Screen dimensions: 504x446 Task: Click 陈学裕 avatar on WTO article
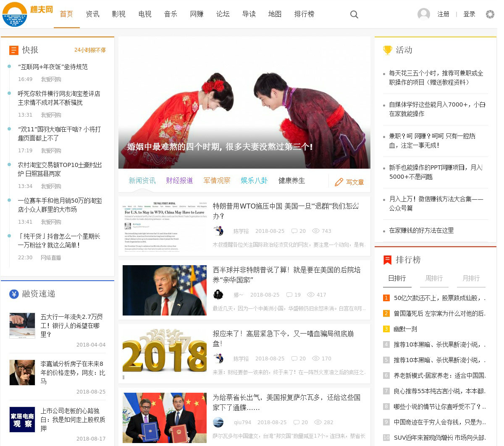tap(218, 231)
